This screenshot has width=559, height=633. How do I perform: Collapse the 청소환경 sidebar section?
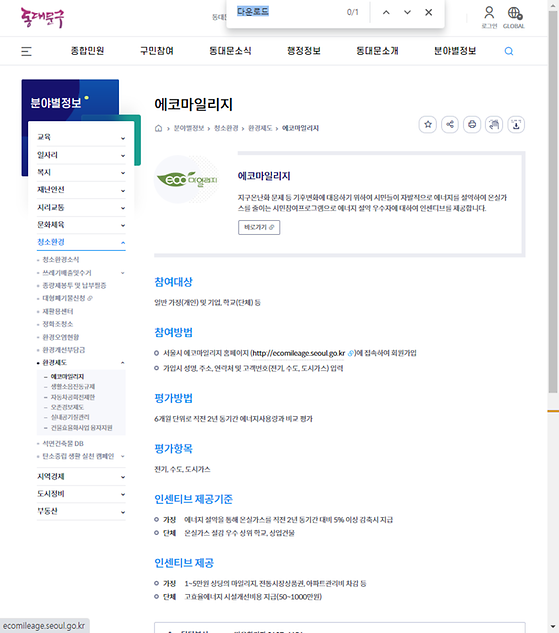tap(81, 242)
